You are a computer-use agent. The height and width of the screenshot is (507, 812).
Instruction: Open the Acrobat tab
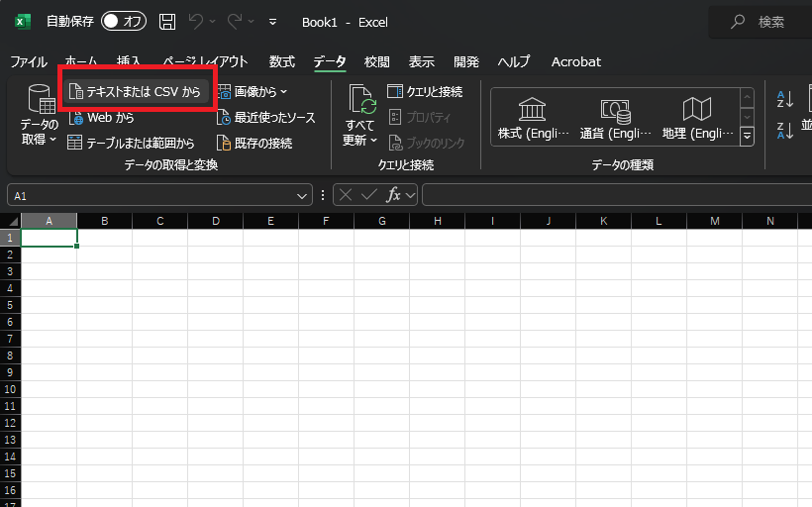[576, 61]
